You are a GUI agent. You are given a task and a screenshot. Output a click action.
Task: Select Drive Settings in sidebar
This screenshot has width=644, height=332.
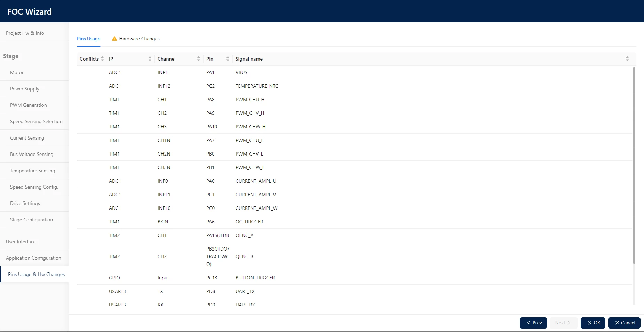(25, 203)
